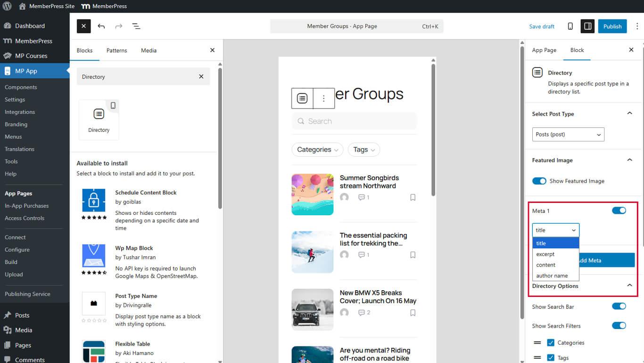Open block options three-dot menu in canvas
This screenshot has height=363, width=644.
pos(323,99)
